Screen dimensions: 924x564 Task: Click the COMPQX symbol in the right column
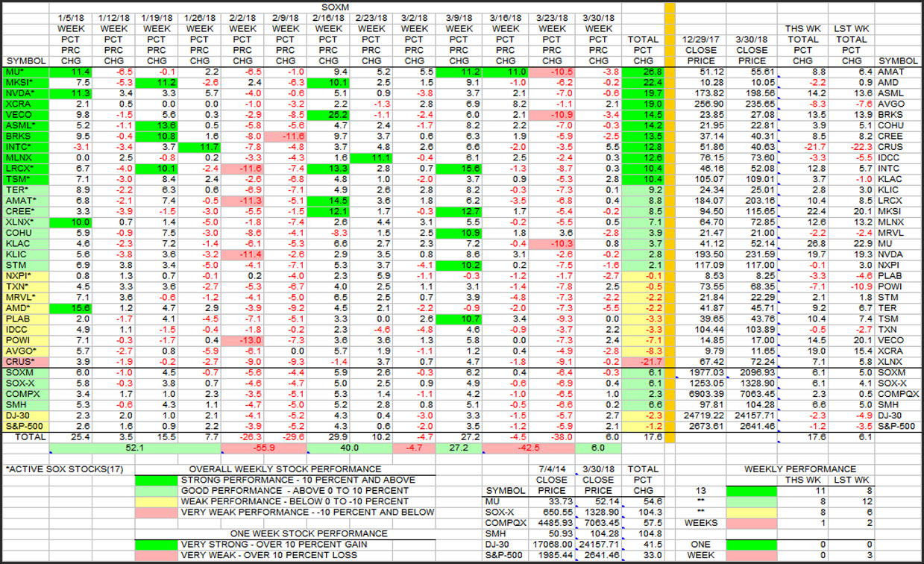[x=899, y=394]
